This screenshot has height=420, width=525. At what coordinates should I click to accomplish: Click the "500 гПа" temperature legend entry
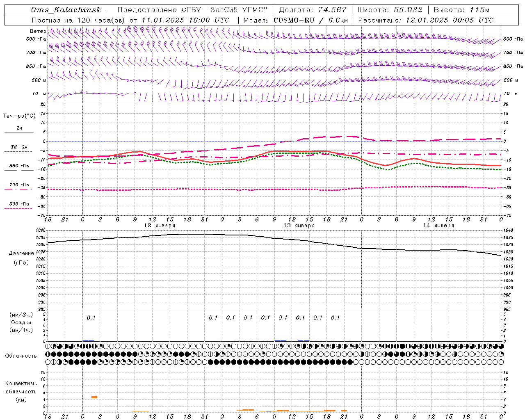point(19,204)
